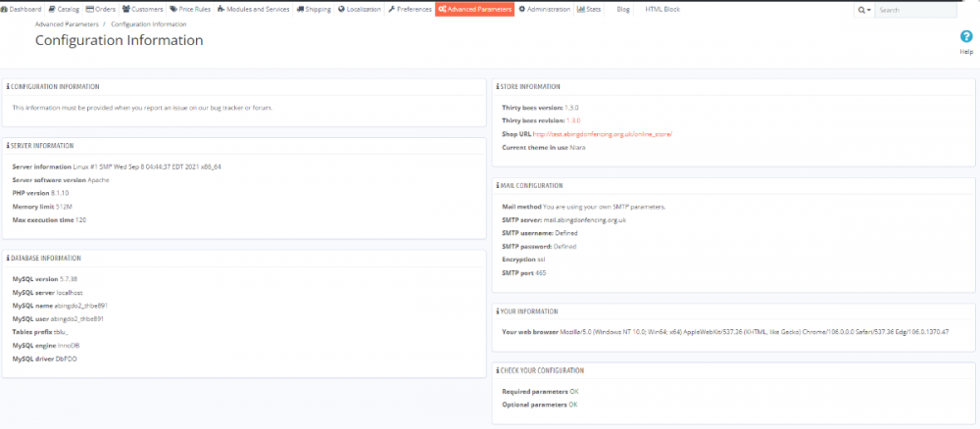Image resolution: width=980 pixels, height=429 pixels.
Task: Open Modules and Services menu
Action: (254, 10)
